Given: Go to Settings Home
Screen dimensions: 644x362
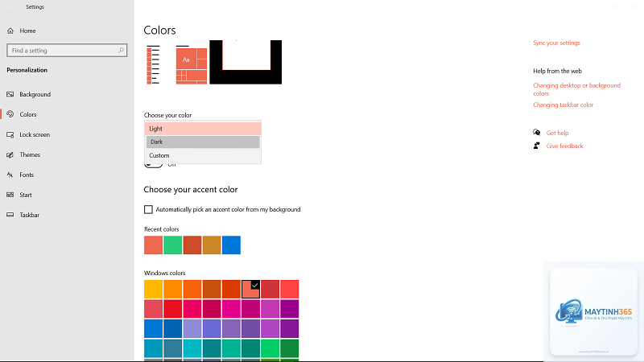Looking at the screenshot, I should [27, 31].
